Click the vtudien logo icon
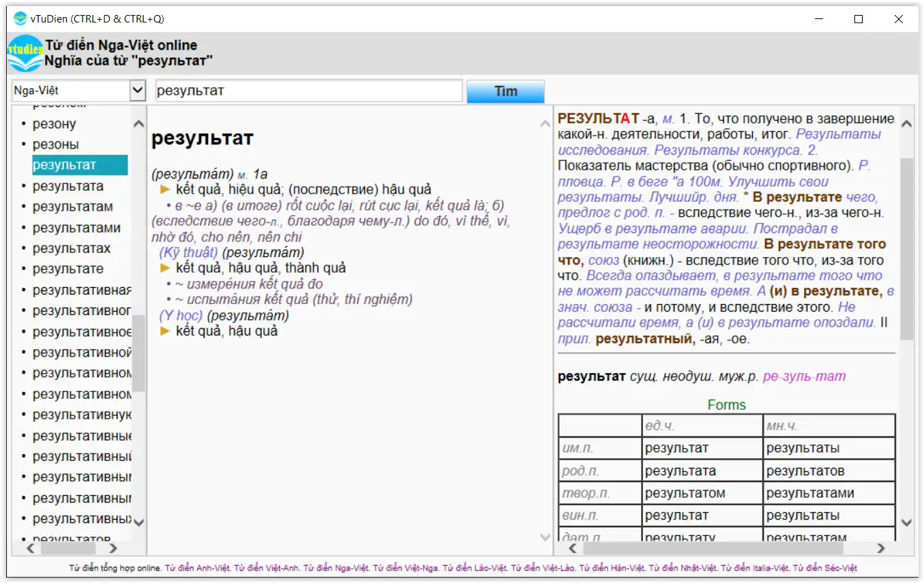This screenshot has height=583, width=924. (26, 54)
